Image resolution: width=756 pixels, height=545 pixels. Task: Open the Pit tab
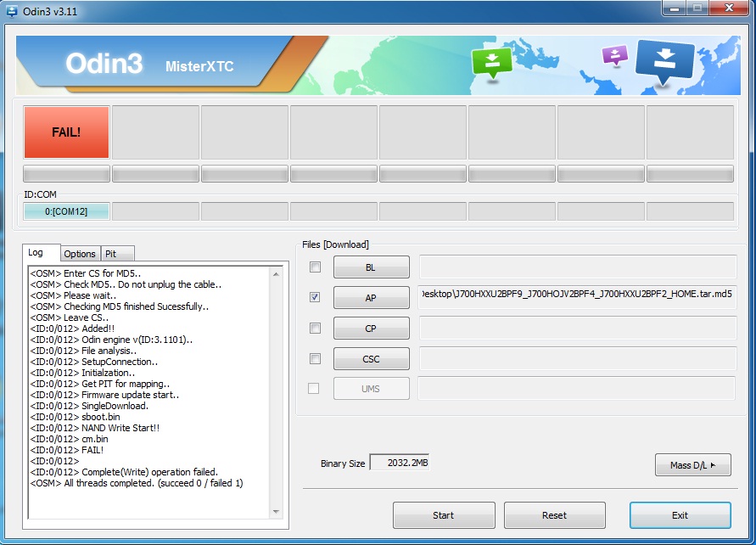[x=117, y=254]
